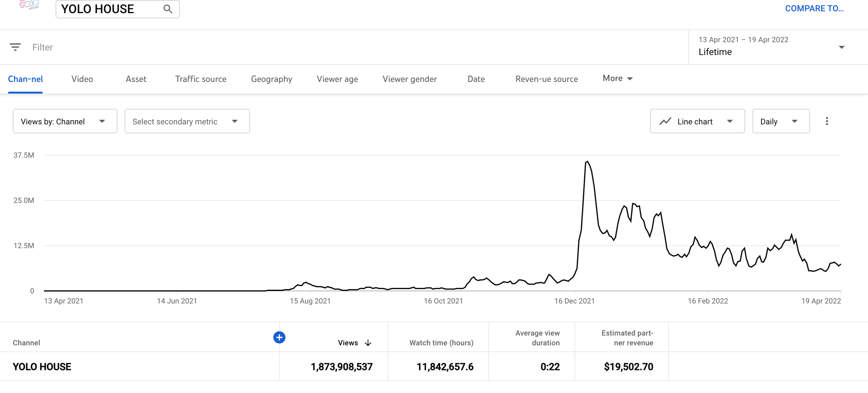The image size is (868, 393).
Task: Open the Geography tab
Action: coord(271,79)
